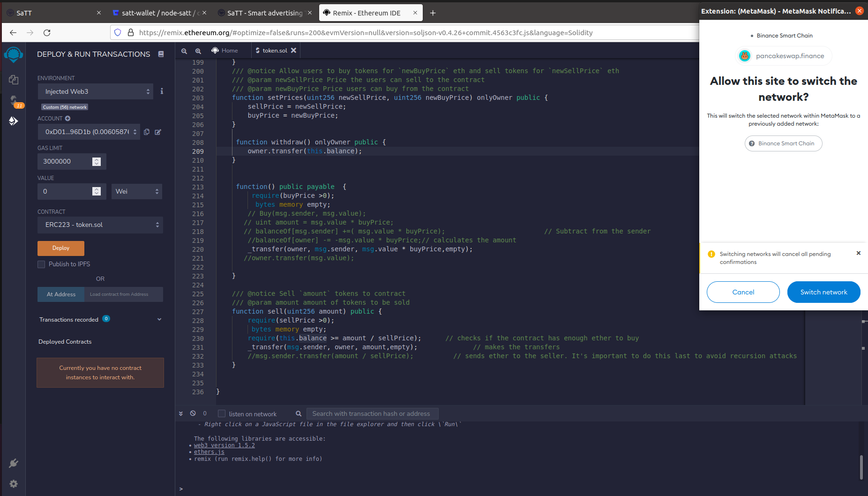Switch to the SaTT browser tab
This screenshot has width=868, height=496.
tap(54, 13)
